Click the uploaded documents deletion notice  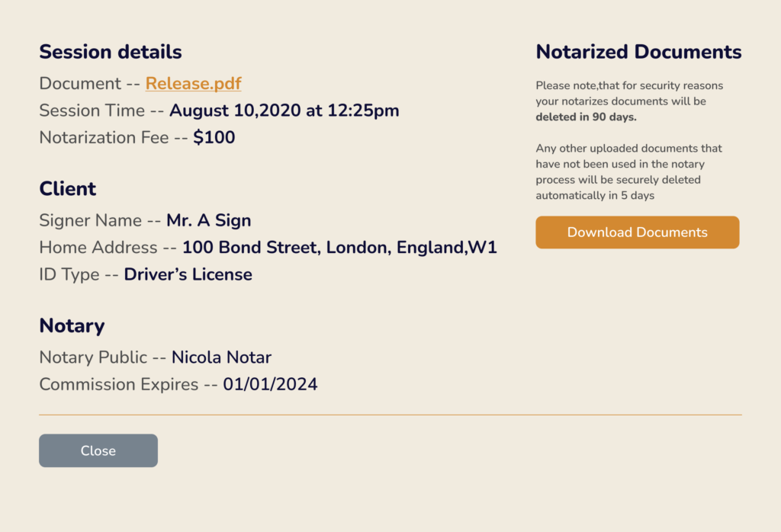(x=629, y=171)
